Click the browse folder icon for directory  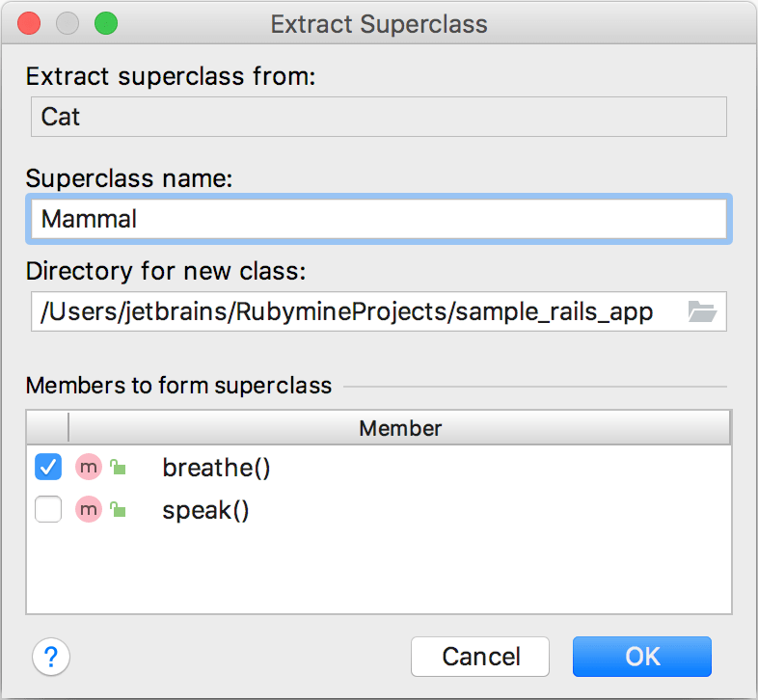(x=702, y=311)
